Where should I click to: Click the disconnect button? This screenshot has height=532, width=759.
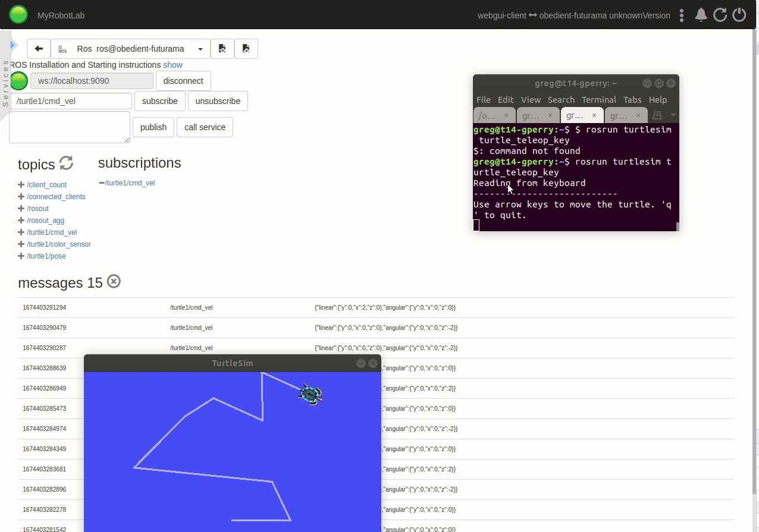point(183,81)
